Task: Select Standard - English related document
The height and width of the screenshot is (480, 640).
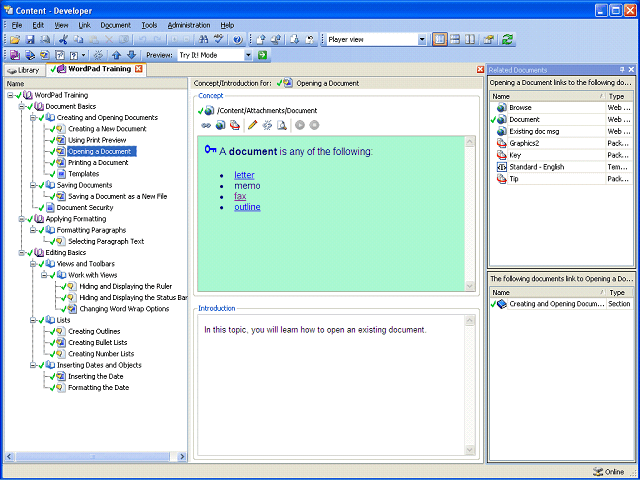Action: [x=537, y=167]
